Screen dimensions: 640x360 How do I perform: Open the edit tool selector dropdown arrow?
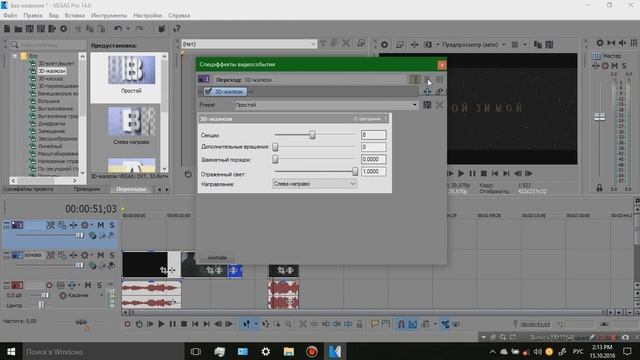pyautogui.click(x=256, y=324)
